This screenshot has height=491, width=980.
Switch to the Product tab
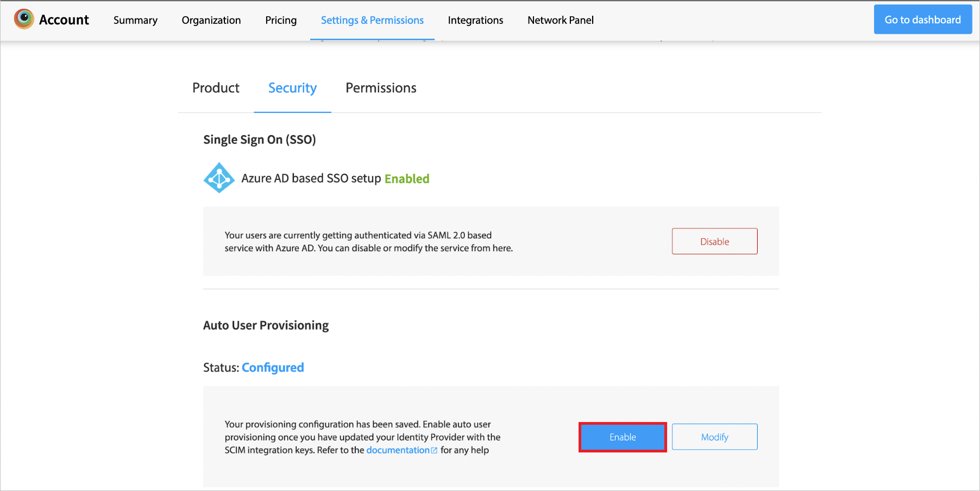click(x=216, y=88)
